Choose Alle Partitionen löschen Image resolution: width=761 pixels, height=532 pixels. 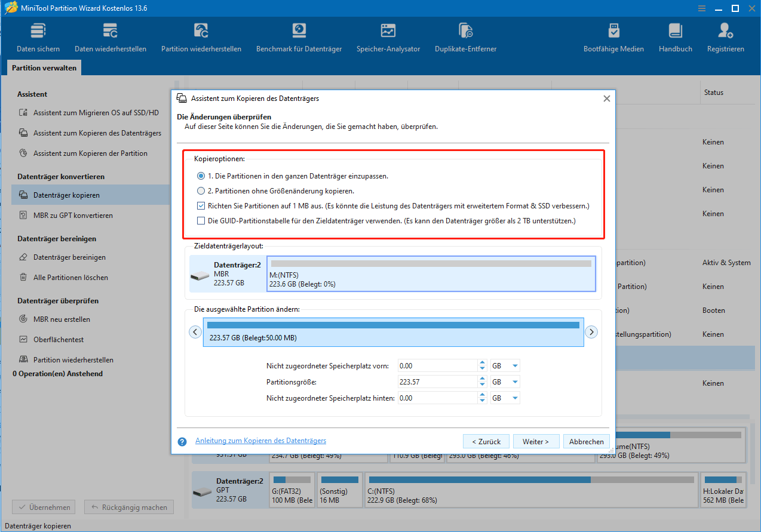[x=63, y=278]
